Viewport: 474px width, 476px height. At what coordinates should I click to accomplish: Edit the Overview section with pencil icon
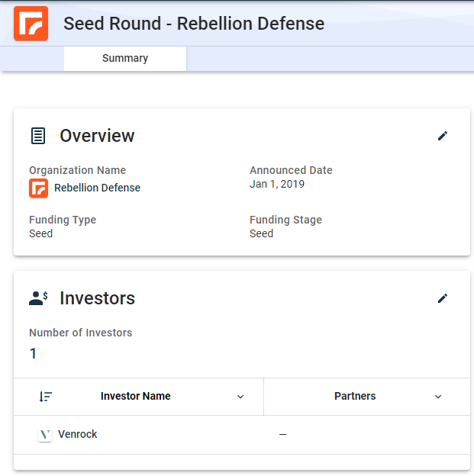(x=443, y=136)
